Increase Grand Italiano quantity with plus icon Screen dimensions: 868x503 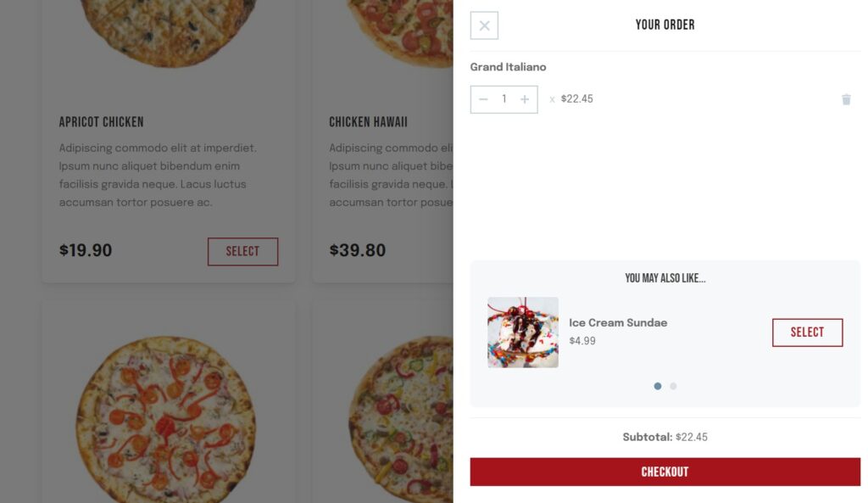[524, 99]
